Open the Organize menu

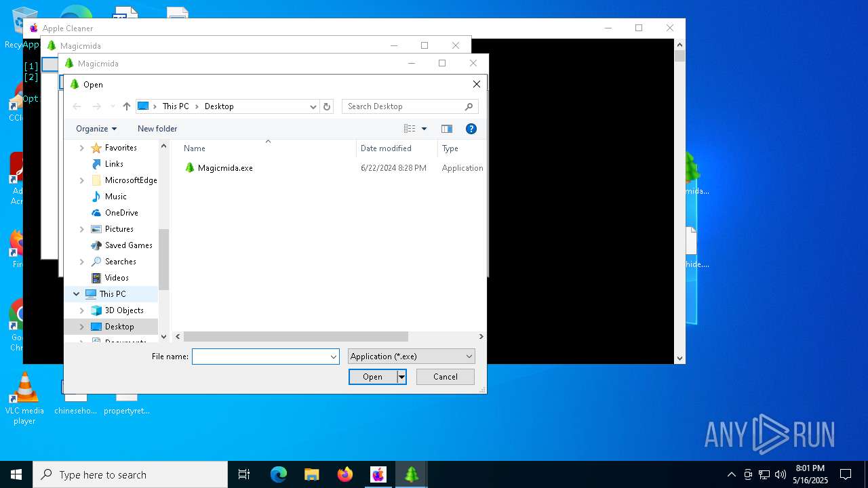(96, 129)
